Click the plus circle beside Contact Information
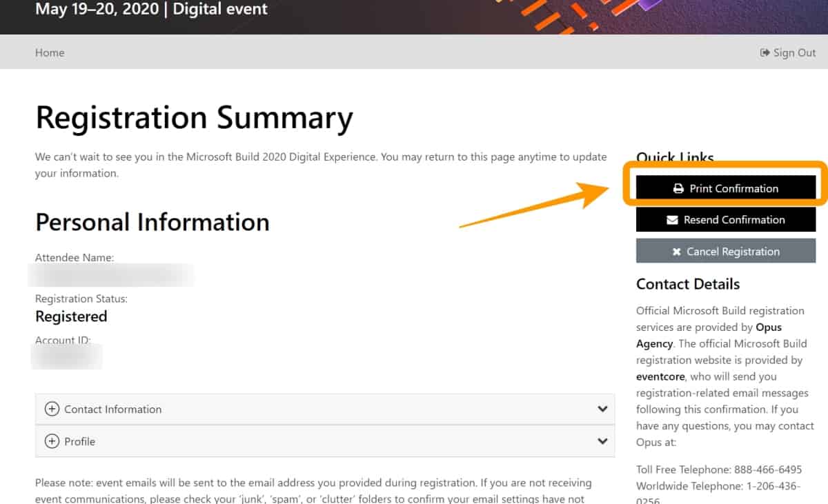Viewport: 828px width, 504px height. tap(52, 409)
